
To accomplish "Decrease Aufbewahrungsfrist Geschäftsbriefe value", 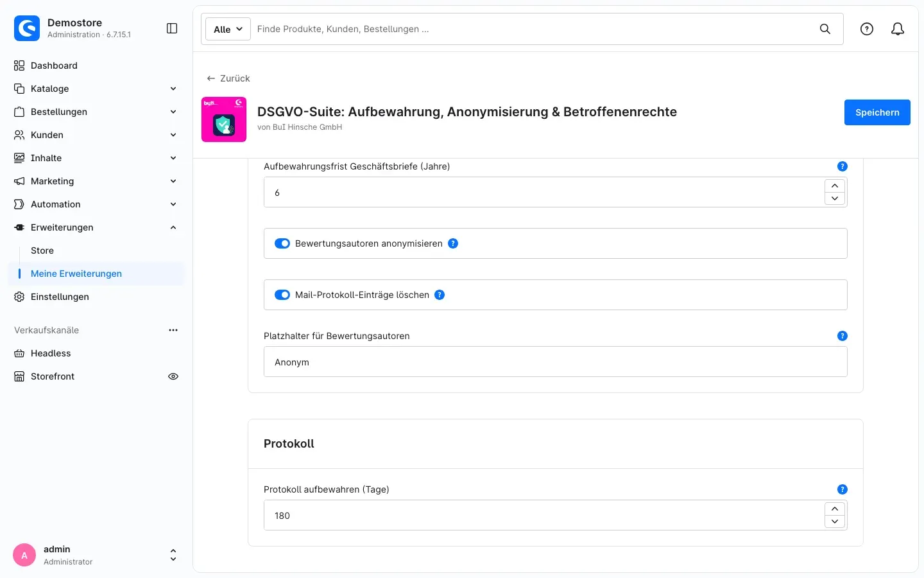I will coord(835,198).
